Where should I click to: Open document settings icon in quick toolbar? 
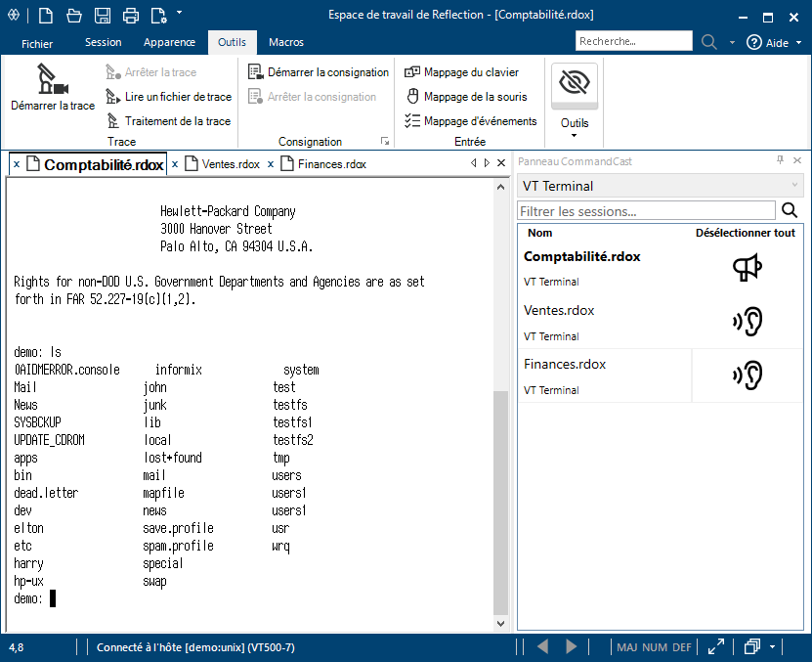158,16
